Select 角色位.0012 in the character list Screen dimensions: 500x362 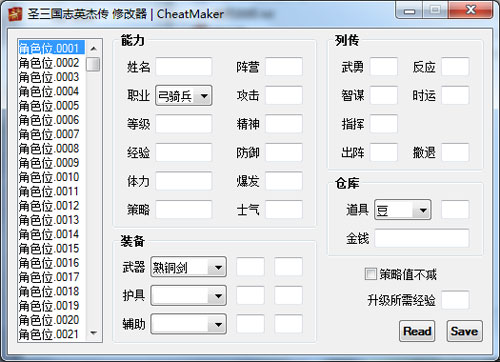(52, 206)
